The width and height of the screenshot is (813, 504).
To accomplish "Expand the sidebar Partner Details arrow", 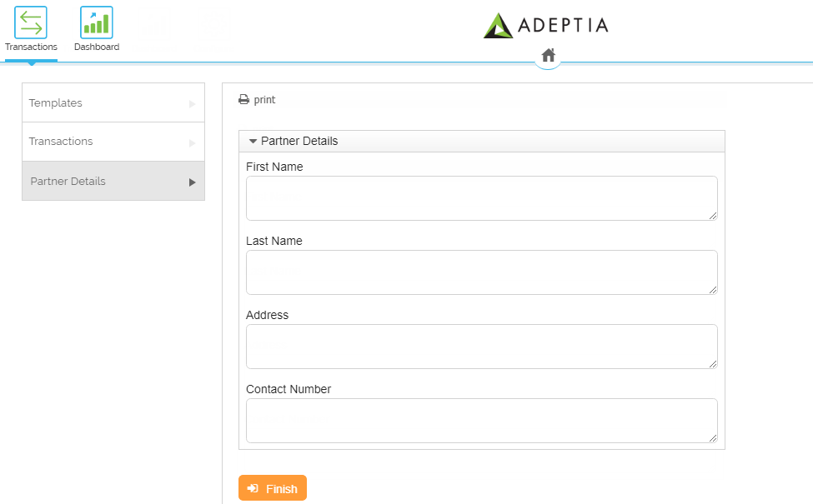I will 192,182.
